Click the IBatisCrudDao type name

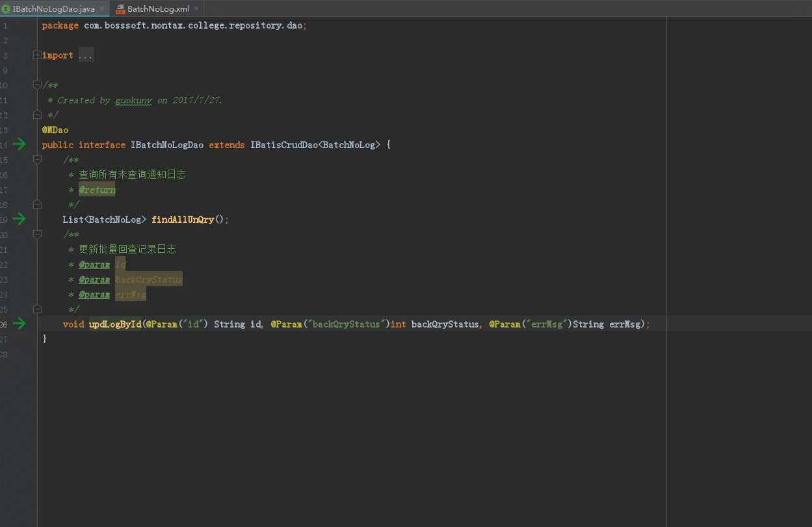284,145
